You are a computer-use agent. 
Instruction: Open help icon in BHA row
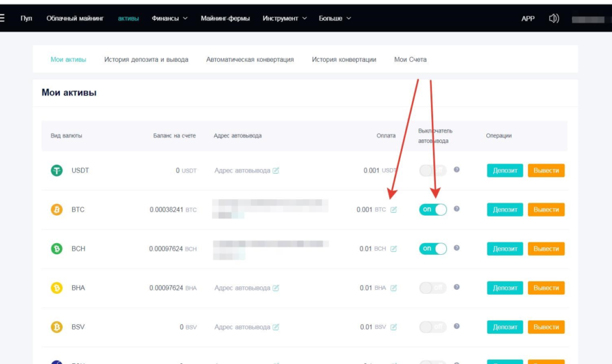click(x=457, y=287)
